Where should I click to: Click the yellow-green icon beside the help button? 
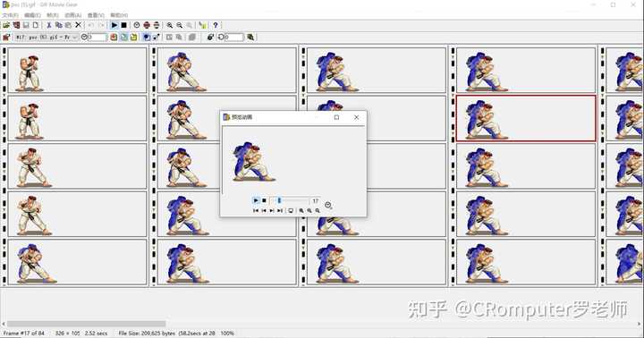coord(202,25)
